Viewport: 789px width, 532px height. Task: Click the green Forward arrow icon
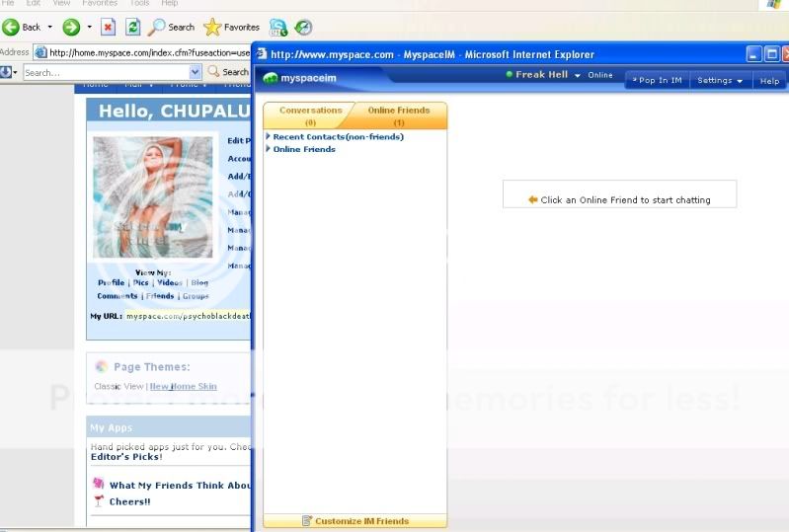(71, 28)
